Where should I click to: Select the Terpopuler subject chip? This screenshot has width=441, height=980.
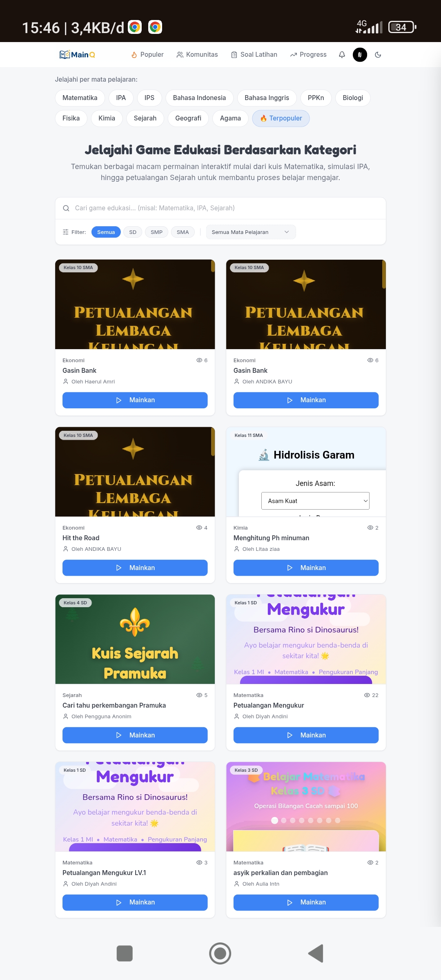pos(281,118)
